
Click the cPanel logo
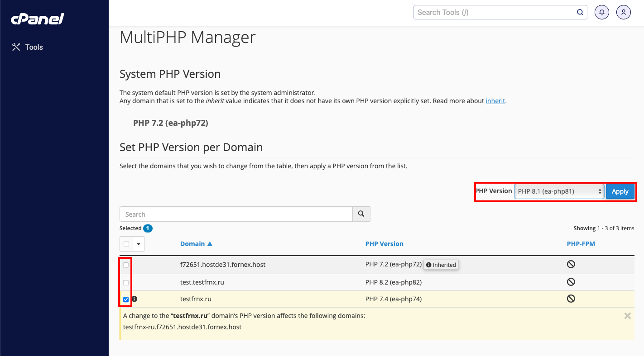click(x=38, y=19)
